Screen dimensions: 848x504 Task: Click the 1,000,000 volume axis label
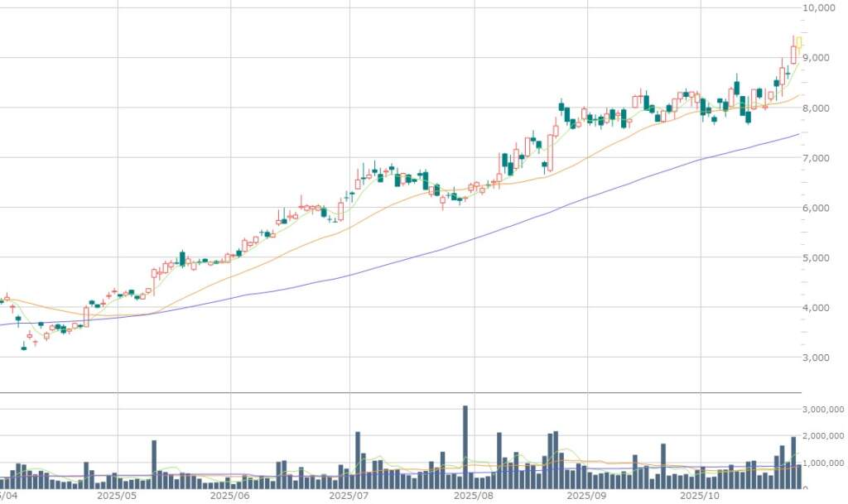pos(823,463)
